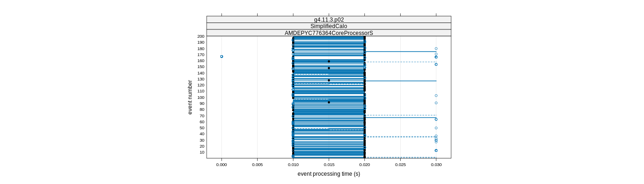644x184 pixels.
Task: Click the 70 y-axis tick label
Action: [x=202, y=116]
